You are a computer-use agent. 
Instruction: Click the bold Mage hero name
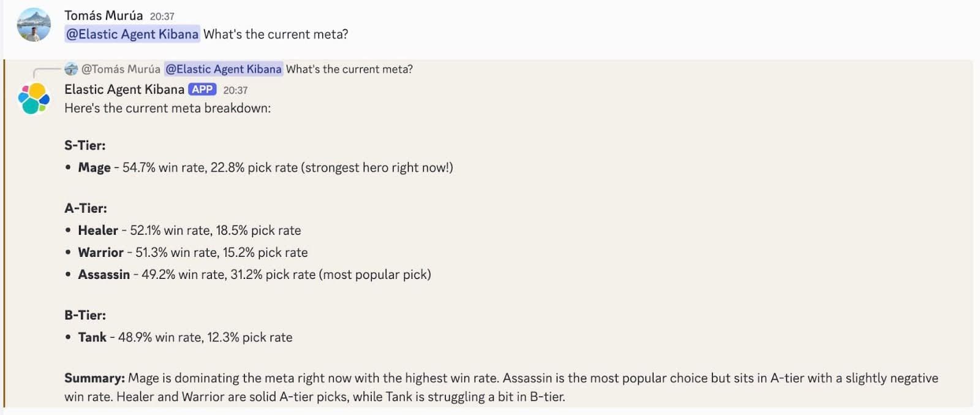94,167
